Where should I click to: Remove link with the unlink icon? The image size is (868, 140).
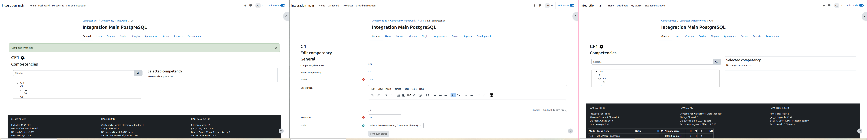(420, 95)
